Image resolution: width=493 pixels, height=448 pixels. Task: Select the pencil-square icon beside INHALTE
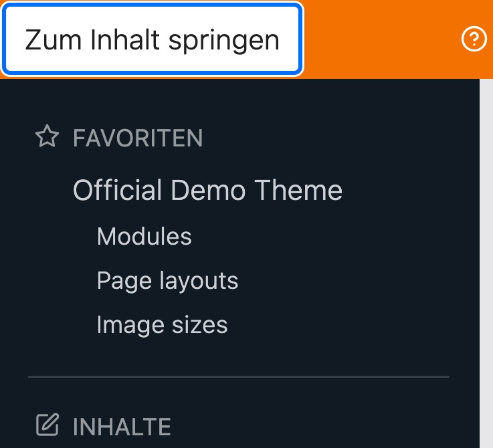click(47, 425)
